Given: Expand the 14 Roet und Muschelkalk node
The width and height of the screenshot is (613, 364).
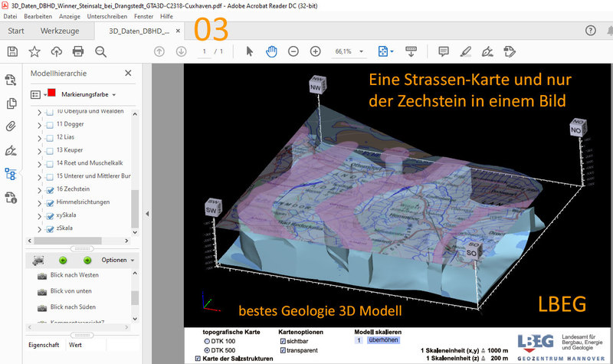Looking at the screenshot, I should [40, 163].
